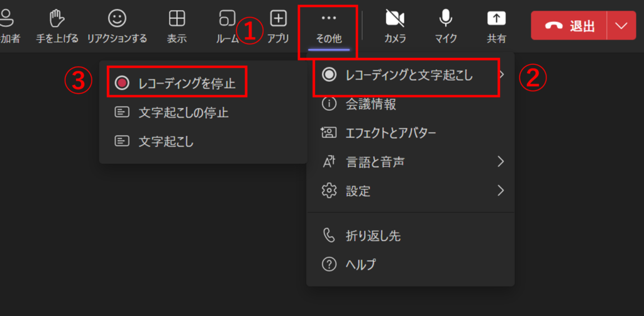644x316 pixels.
Task: Mute the microphone with マイク
Action: click(446, 19)
